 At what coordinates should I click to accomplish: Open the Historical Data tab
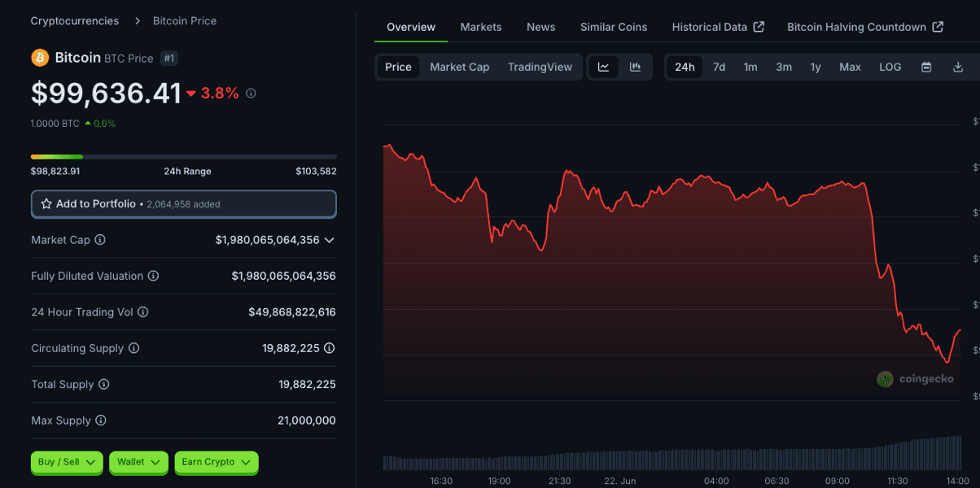coord(718,27)
